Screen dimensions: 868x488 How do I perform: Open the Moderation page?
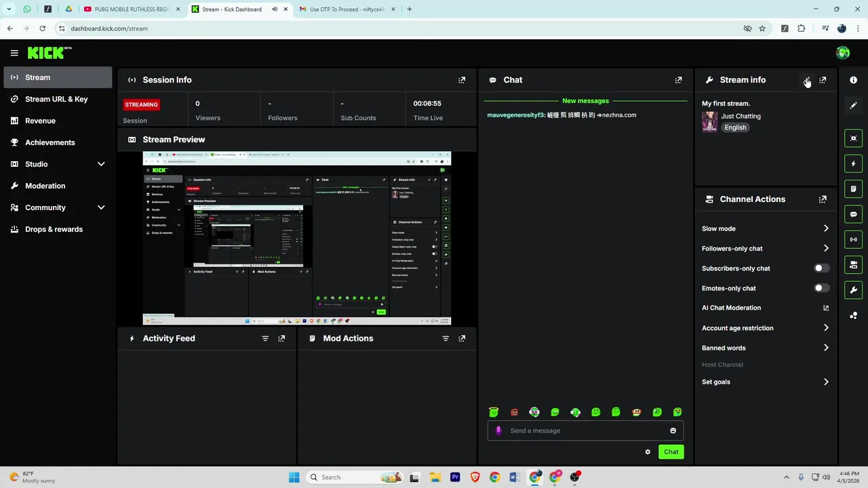[58, 186]
